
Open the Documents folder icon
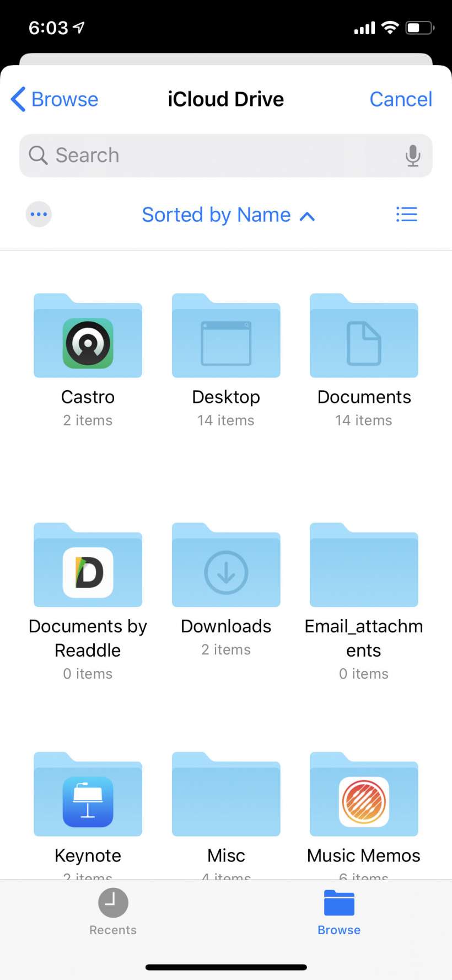pos(364,335)
